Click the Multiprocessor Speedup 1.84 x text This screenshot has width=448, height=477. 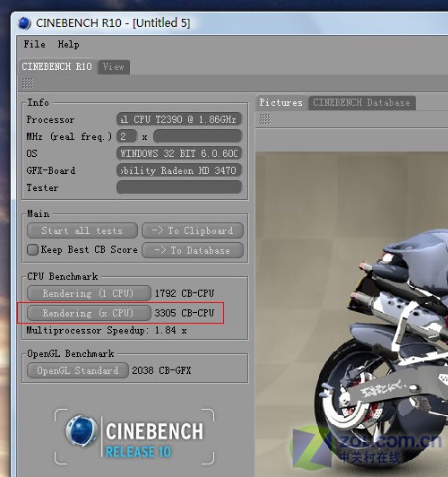(x=107, y=330)
